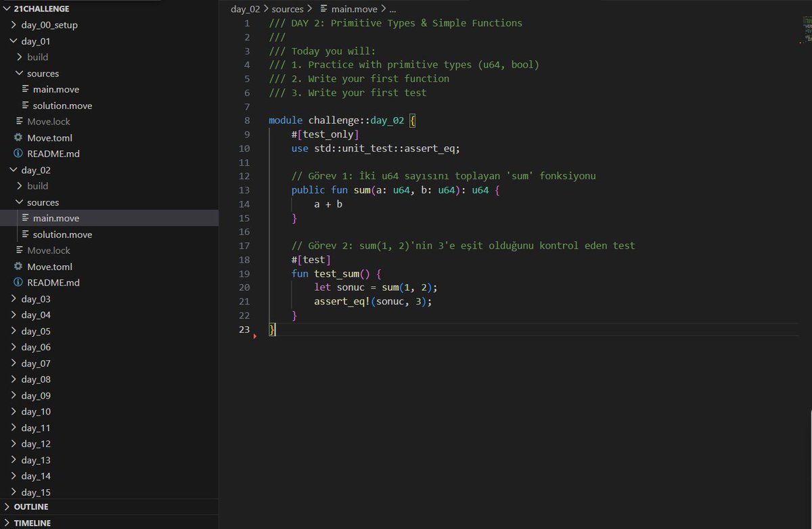The width and height of the screenshot is (812, 529).
Task: Collapse the day_02 folder chevron
Action: click(x=14, y=170)
